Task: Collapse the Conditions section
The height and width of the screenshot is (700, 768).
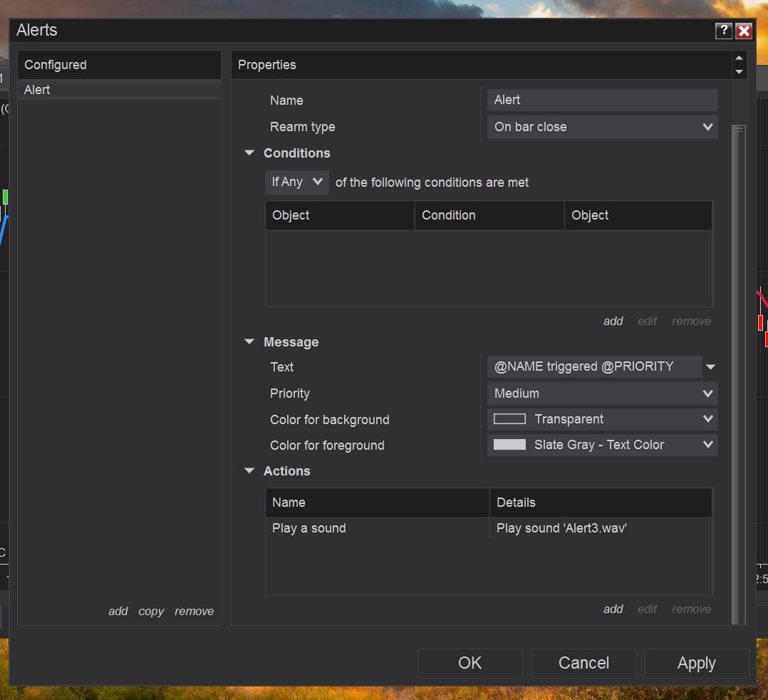Action: pyautogui.click(x=249, y=153)
